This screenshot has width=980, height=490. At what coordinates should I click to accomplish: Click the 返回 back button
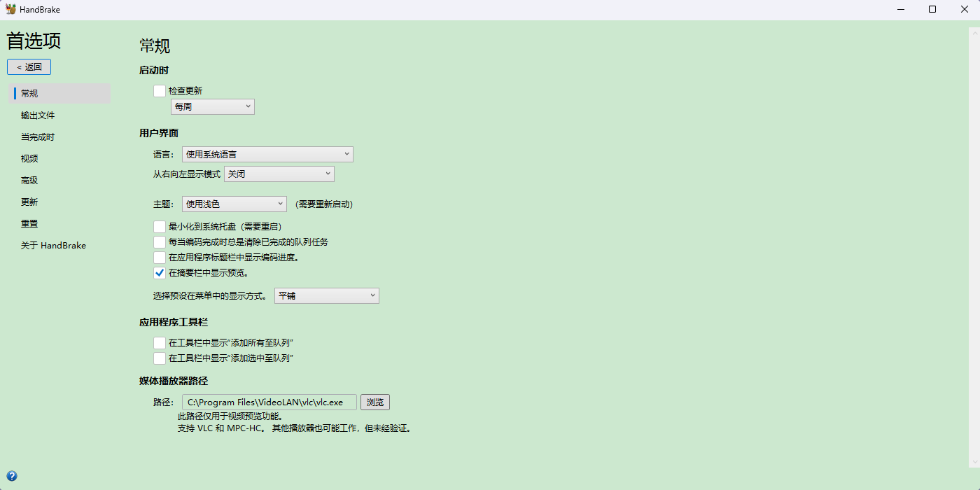29,67
